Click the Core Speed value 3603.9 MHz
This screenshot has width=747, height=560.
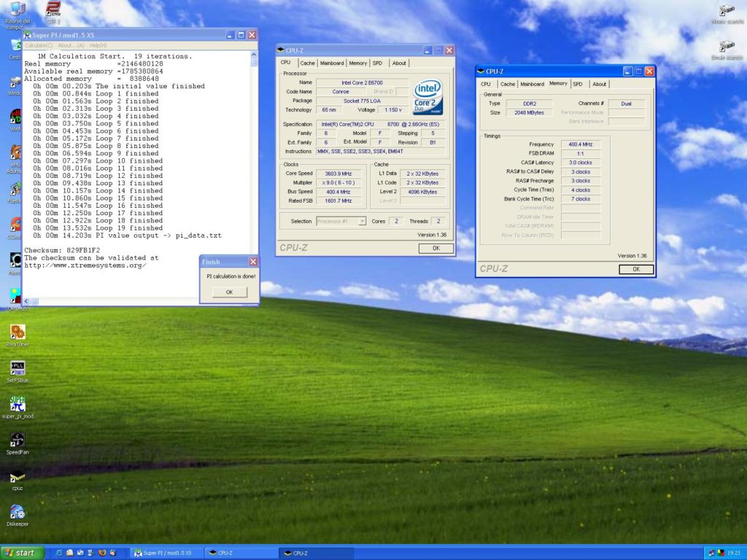[338, 174]
